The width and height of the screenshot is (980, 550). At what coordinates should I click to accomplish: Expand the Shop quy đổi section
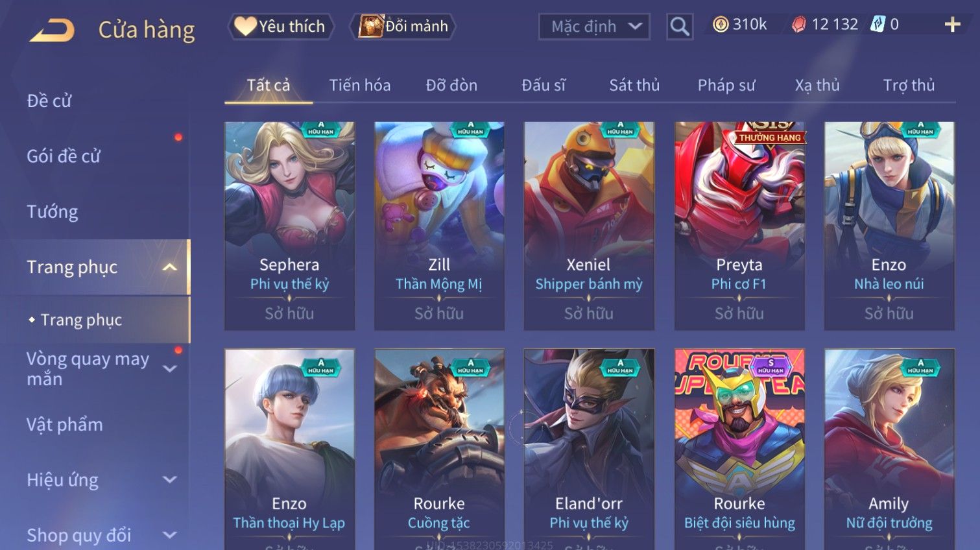point(169,535)
